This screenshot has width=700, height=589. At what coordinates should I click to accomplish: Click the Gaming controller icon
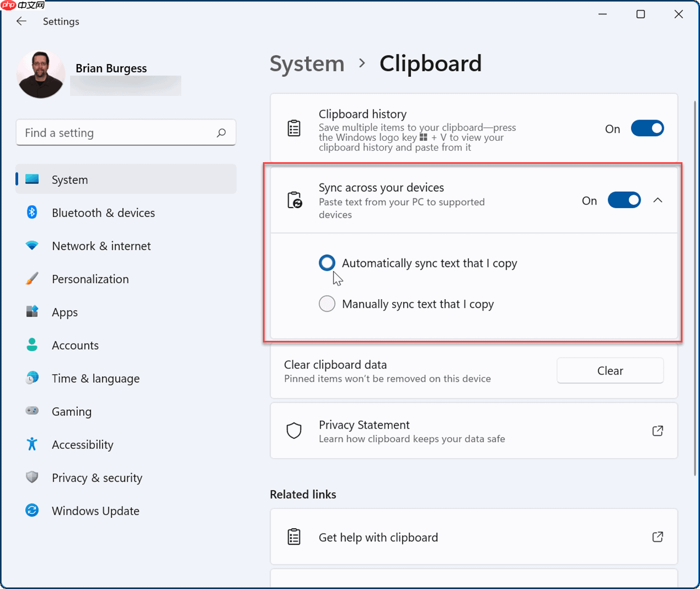tap(32, 411)
